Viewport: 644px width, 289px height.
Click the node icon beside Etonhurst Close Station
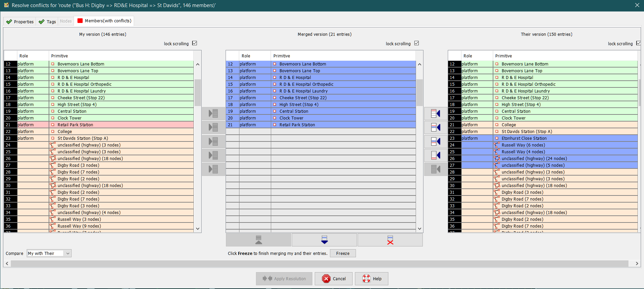497,138
